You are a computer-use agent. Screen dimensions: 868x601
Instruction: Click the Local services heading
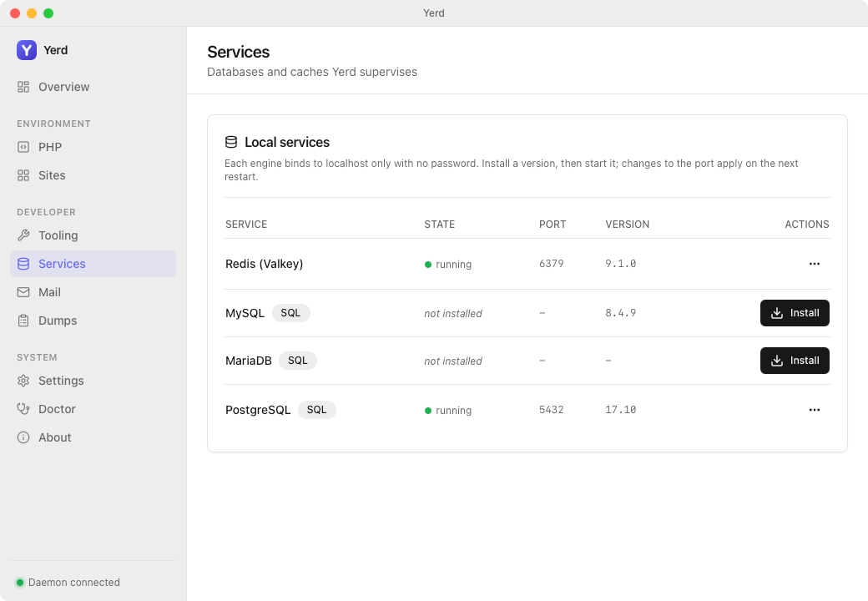(287, 142)
